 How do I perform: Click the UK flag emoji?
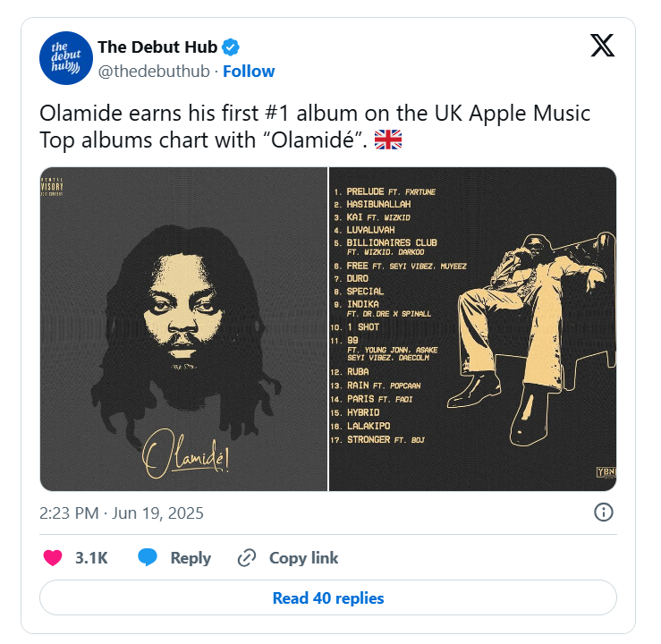click(388, 140)
